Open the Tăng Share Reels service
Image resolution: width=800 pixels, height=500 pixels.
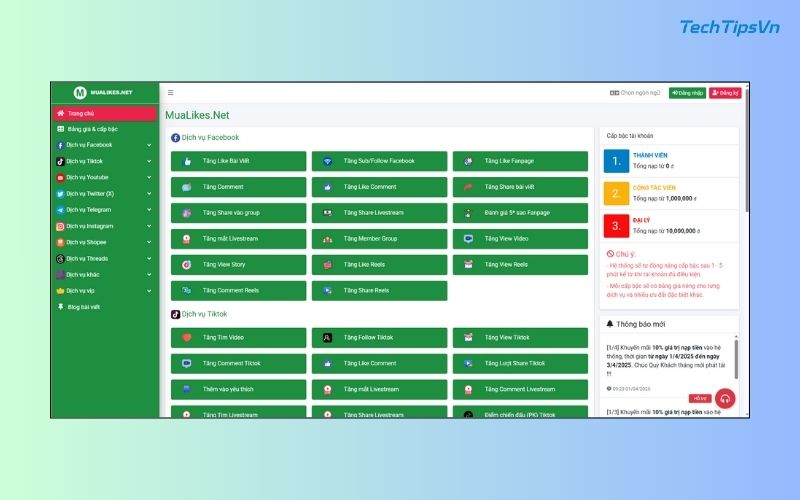(x=379, y=291)
